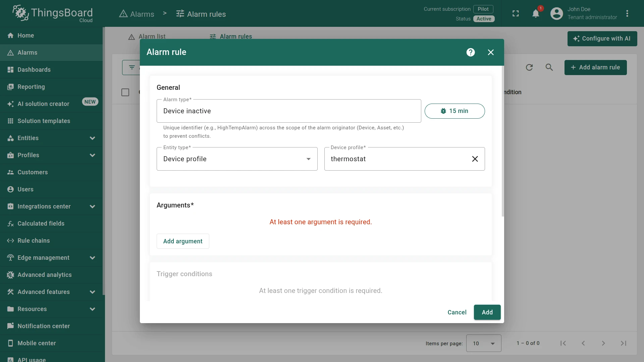Click Add to save the rule
This screenshot has width=644, height=362.
tap(487, 312)
